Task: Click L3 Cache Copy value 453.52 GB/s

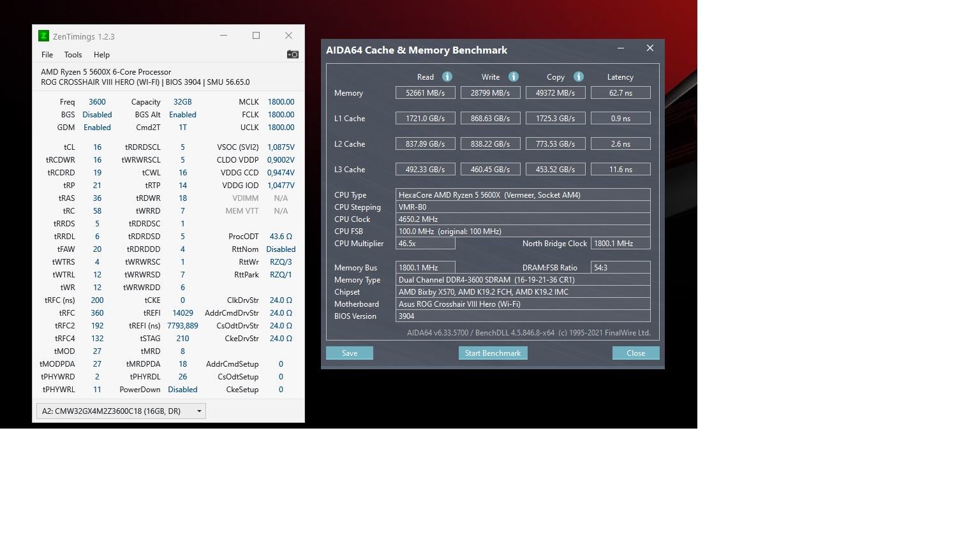Action: point(555,170)
